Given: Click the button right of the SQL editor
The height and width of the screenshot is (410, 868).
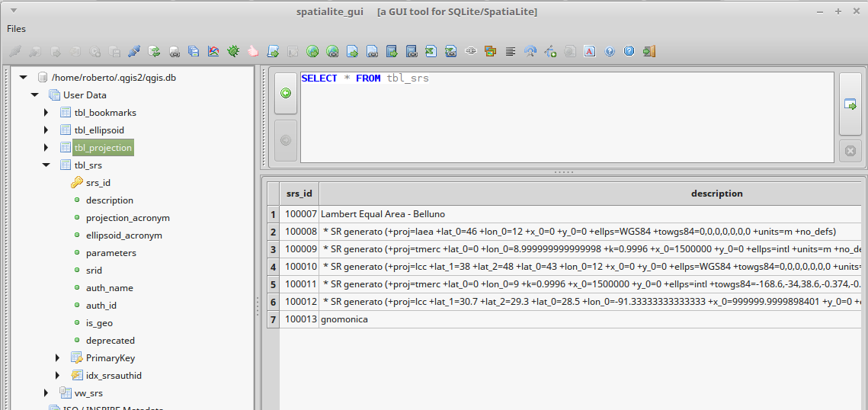Looking at the screenshot, I should 850,104.
